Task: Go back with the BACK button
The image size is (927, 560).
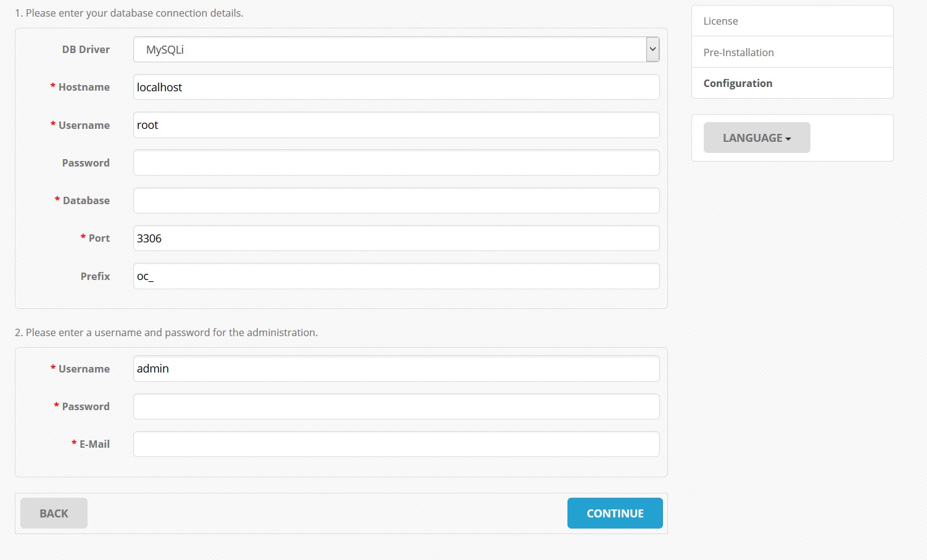Action: click(54, 513)
